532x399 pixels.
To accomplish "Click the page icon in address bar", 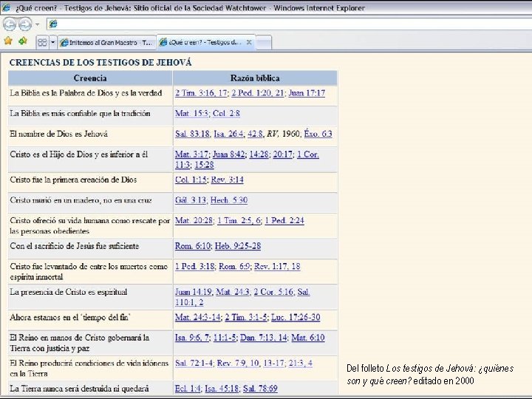I will 53,24.
